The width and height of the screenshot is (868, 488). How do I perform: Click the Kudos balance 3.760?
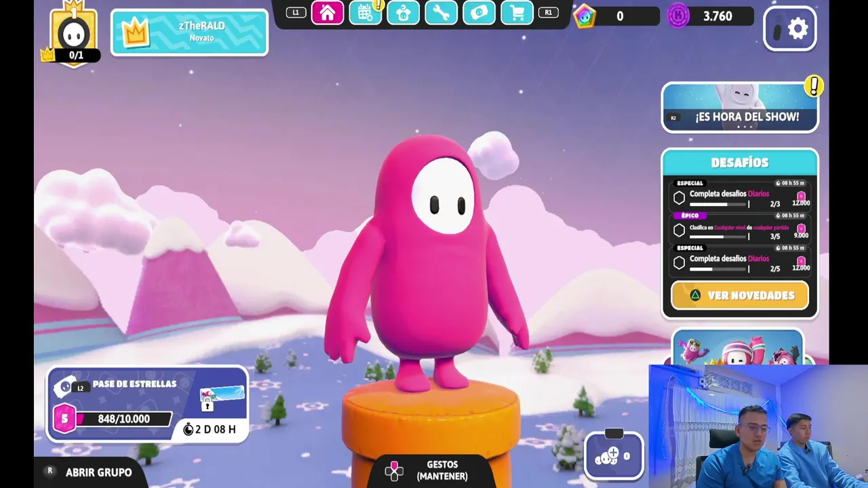(x=717, y=16)
